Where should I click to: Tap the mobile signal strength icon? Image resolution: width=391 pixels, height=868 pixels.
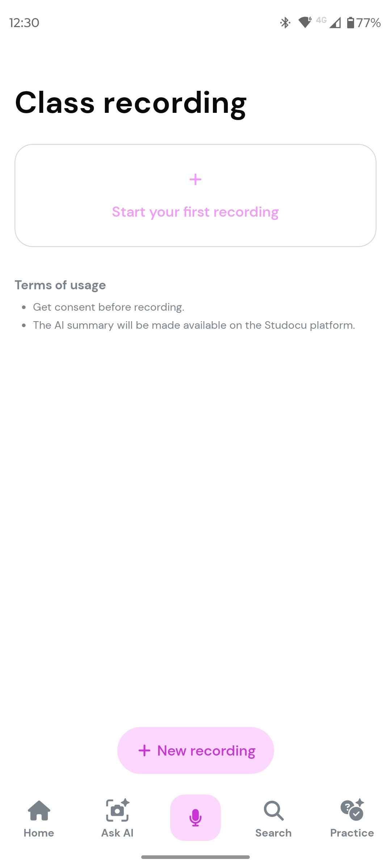coord(335,23)
